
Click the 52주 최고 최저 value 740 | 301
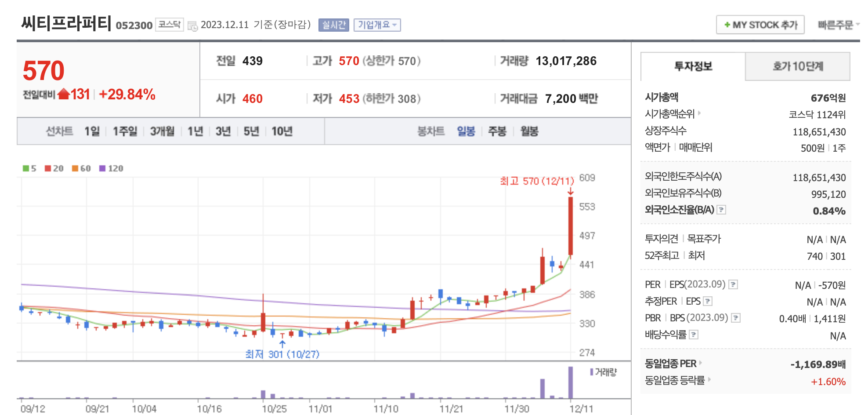826,256
